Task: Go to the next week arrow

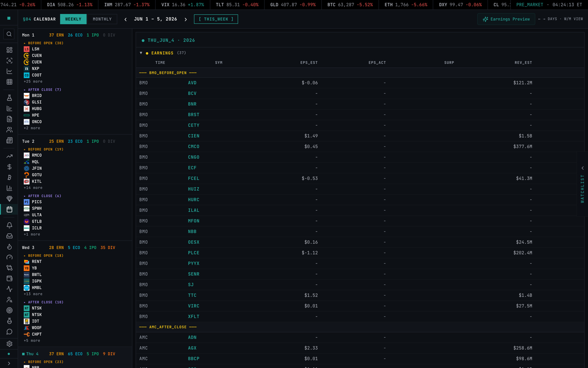Action: tap(186, 20)
